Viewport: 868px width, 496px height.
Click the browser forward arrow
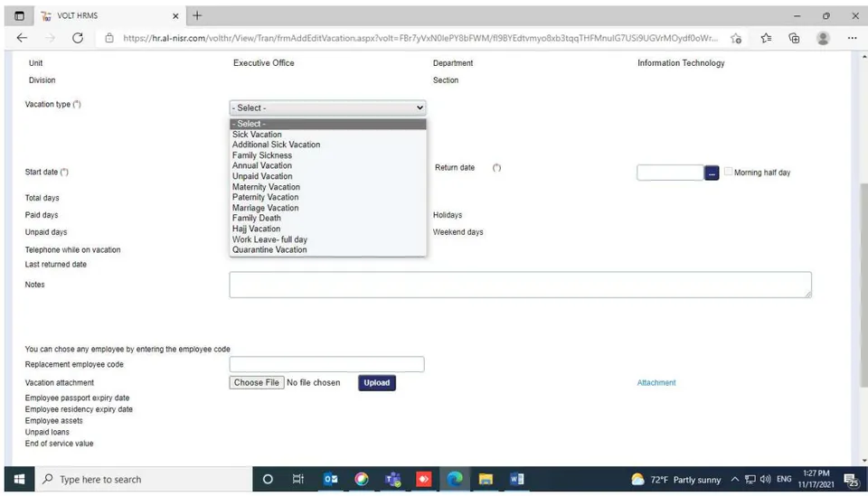50,38
